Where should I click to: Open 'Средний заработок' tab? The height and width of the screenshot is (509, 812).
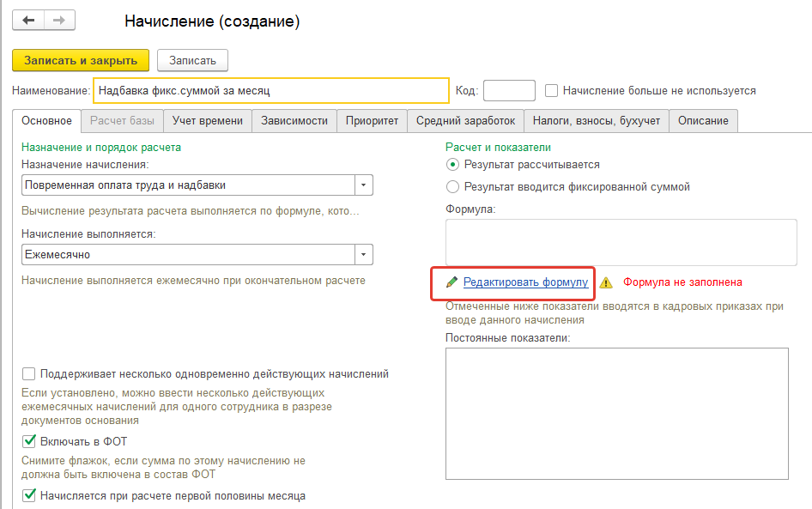pos(465,121)
